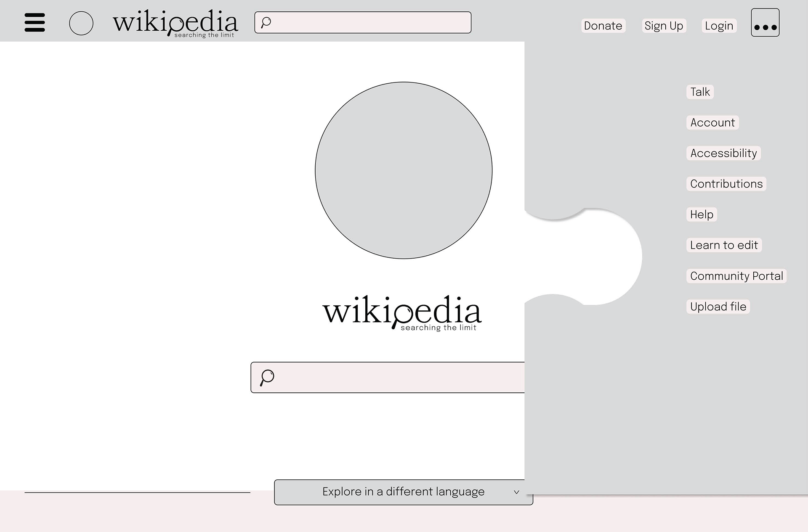Open the Talk menu item
The height and width of the screenshot is (532, 808).
(x=699, y=92)
